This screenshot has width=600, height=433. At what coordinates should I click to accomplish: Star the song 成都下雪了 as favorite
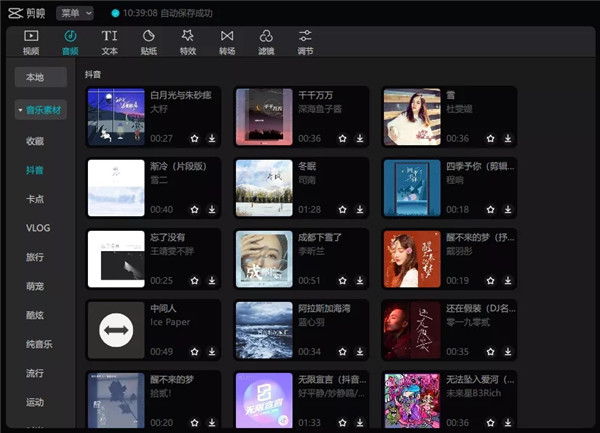(x=342, y=281)
